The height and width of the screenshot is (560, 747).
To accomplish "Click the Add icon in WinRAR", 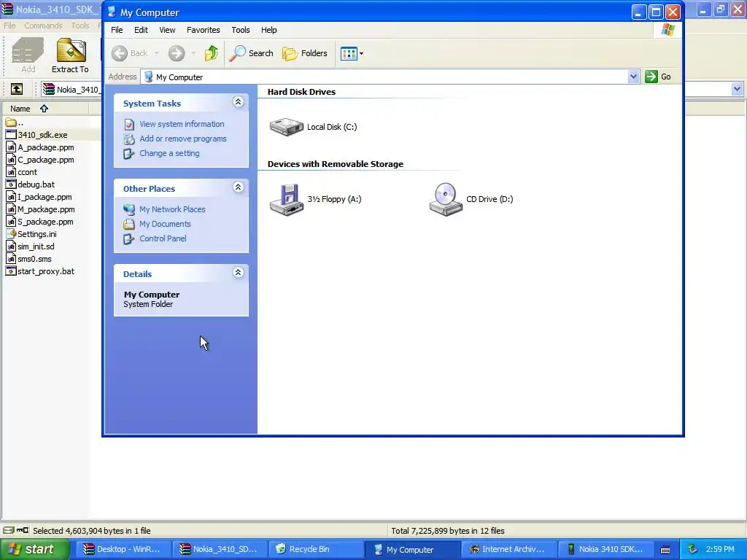I will pyautogui.click(x=28, y=55).
